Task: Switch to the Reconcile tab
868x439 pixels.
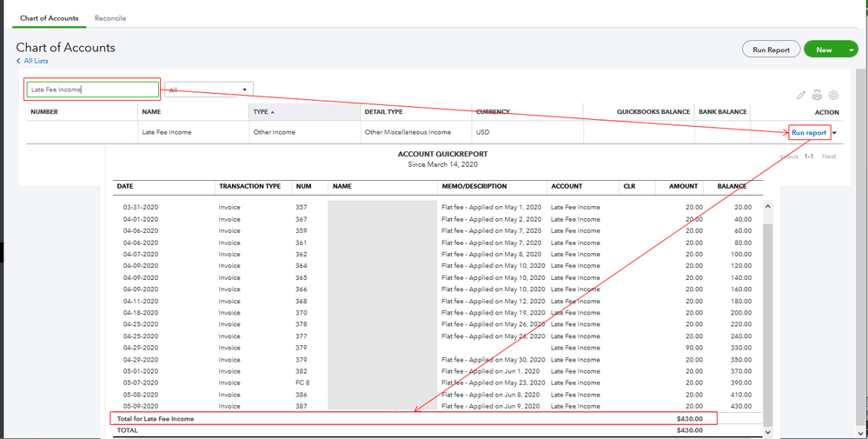Action: click(x=110, y=18)
